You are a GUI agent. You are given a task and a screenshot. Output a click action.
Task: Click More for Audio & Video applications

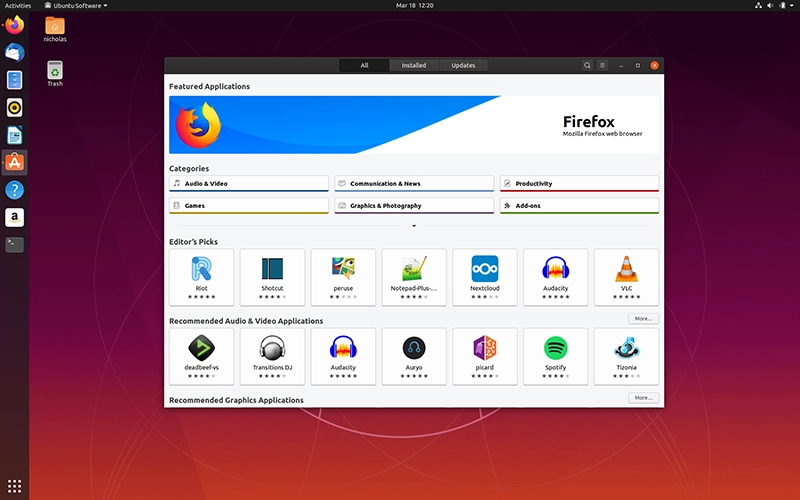[x=643, y=318]
